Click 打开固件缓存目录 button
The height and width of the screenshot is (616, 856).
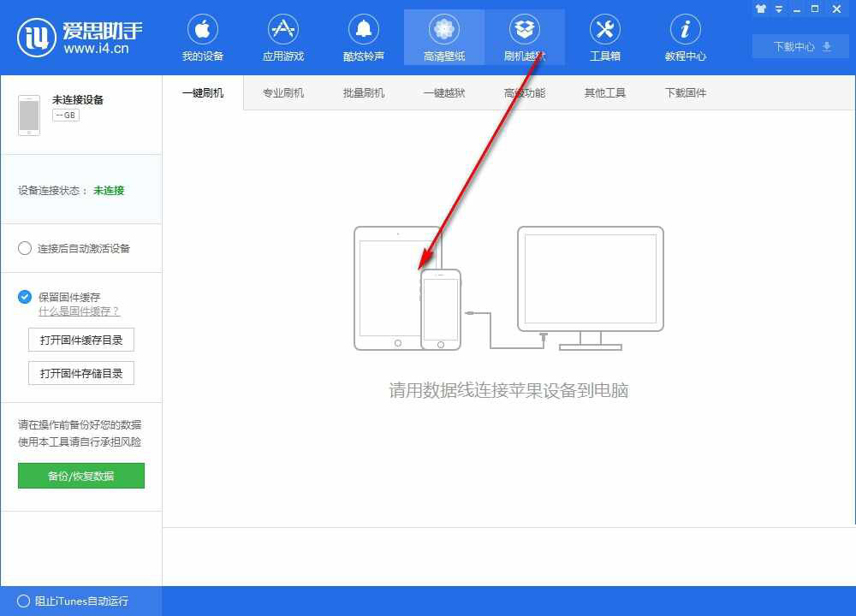[81, 340]
